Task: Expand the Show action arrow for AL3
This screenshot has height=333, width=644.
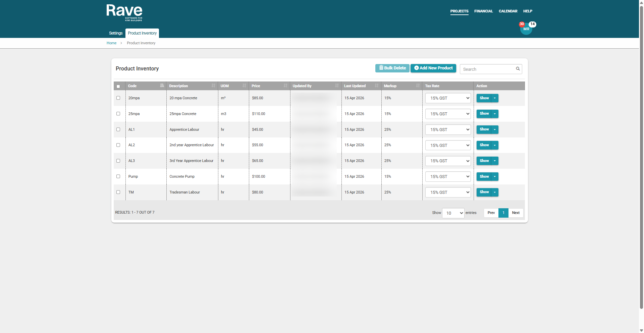Action: pyautogui.click(x=495, y=161)
